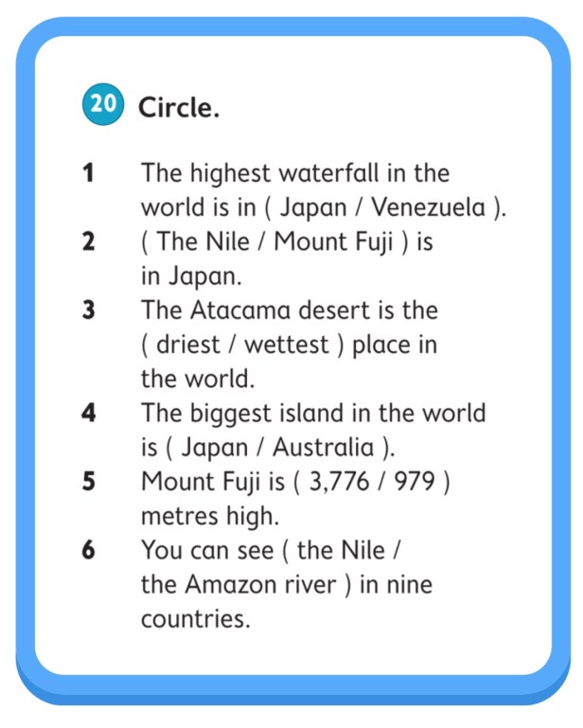
Task: Click the blue number 20 badge
Action: [x=102, y=107]
